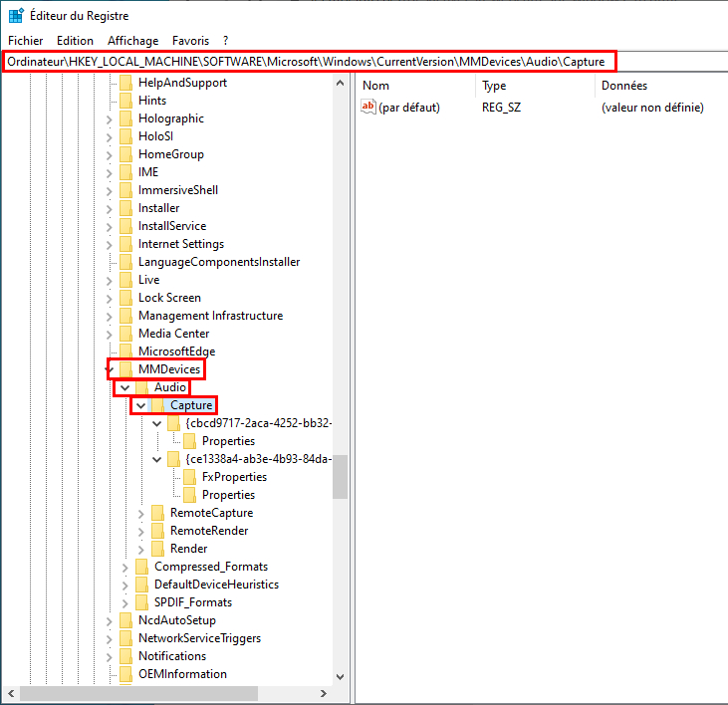Image resolution: width=728 pixels, height=705 pixels.
Task: Click the Compressed_Formats folder icon
Action: click(141, 567)
